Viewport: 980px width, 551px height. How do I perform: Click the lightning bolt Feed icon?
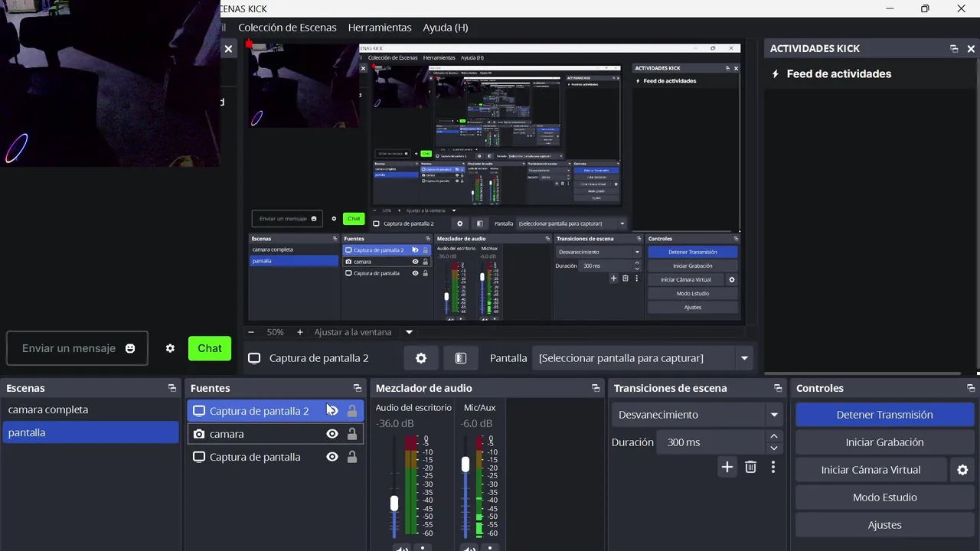[x=776, y=74]
